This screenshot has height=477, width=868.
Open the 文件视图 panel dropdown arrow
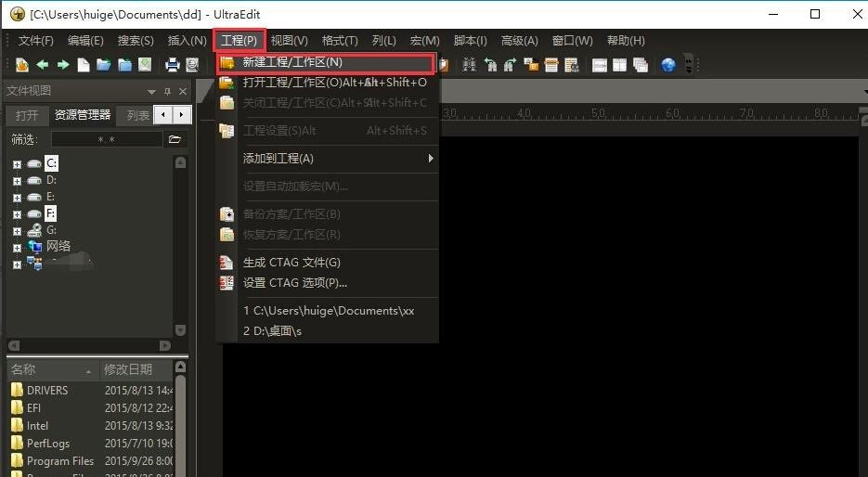pos(151,92)
